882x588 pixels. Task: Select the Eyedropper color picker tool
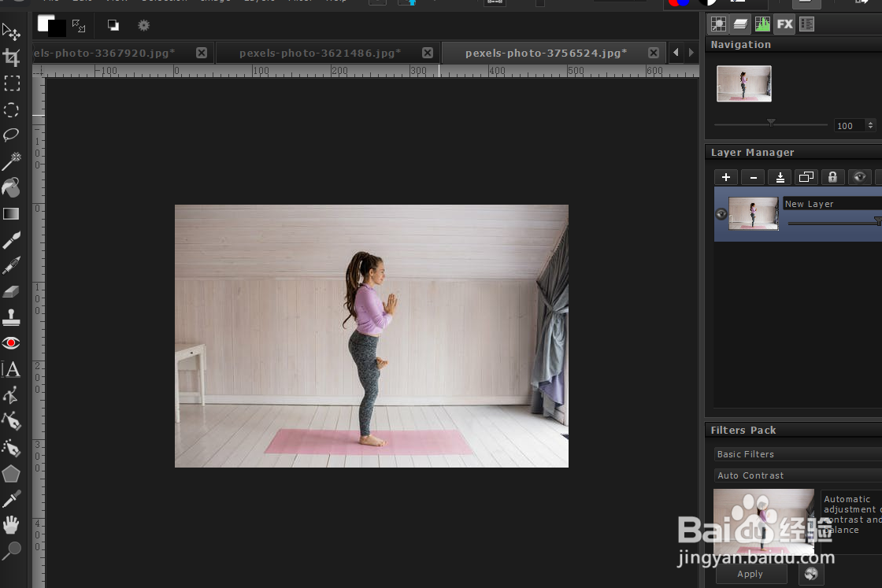pos(11,498)
